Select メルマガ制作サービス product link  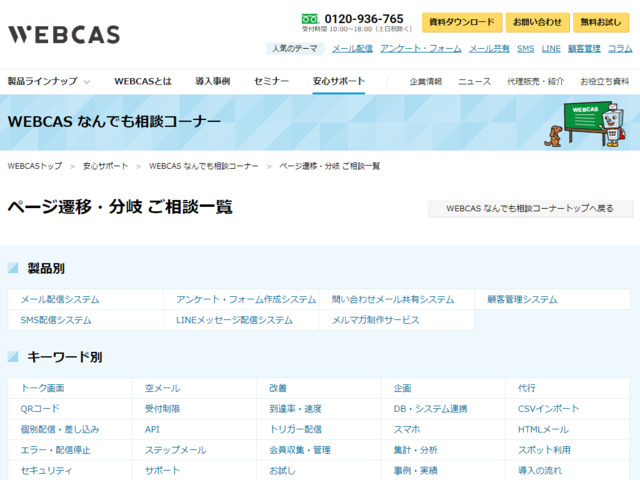376,320
